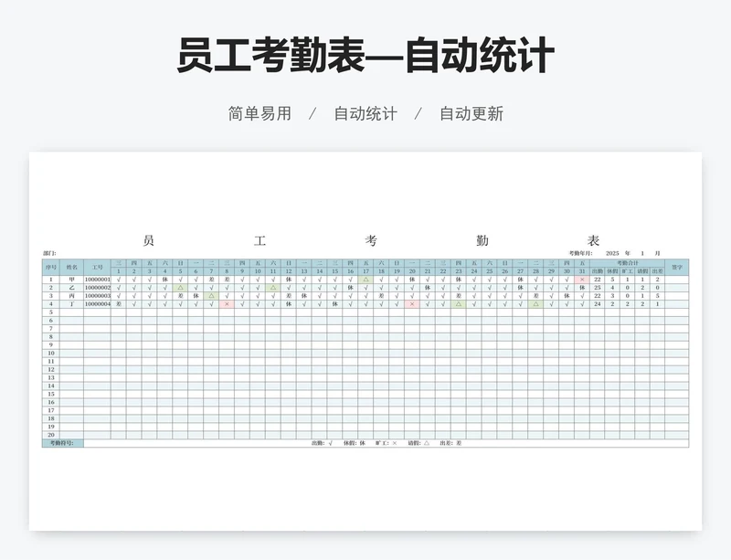Select the 考勤符号: legend label cell
The width and height of the screenshot is (731, 560).
(x=63, y=443)
